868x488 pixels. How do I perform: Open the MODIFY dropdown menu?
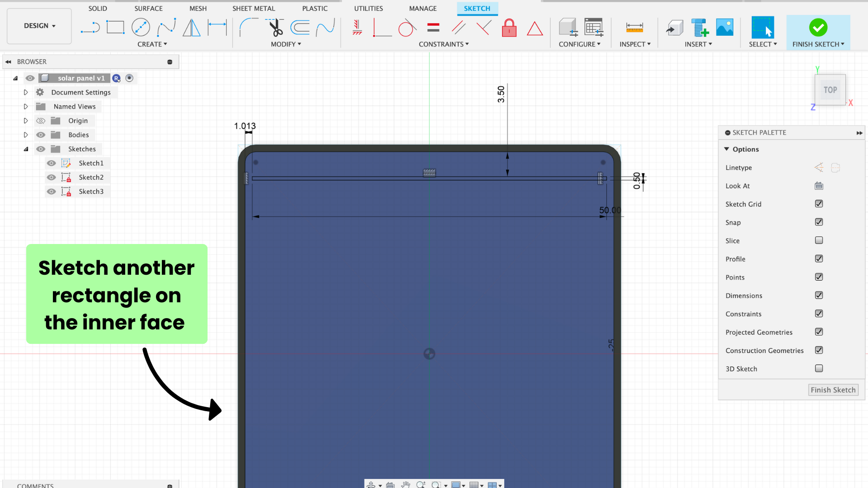tap(286, 44)
